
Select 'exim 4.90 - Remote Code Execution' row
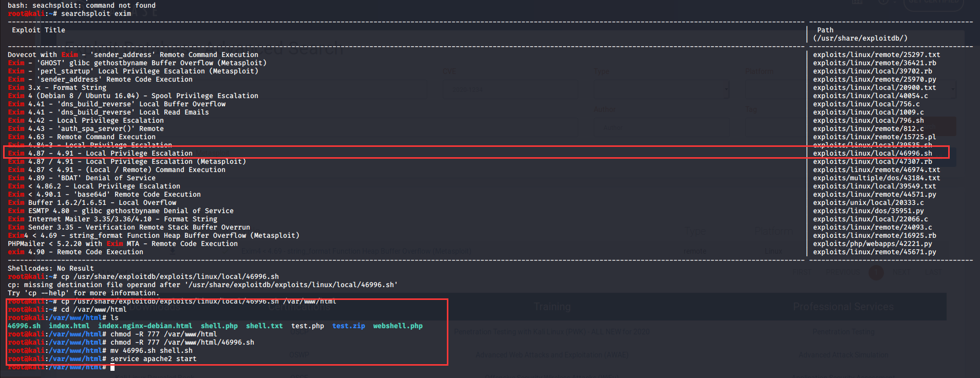pos(76,252)
